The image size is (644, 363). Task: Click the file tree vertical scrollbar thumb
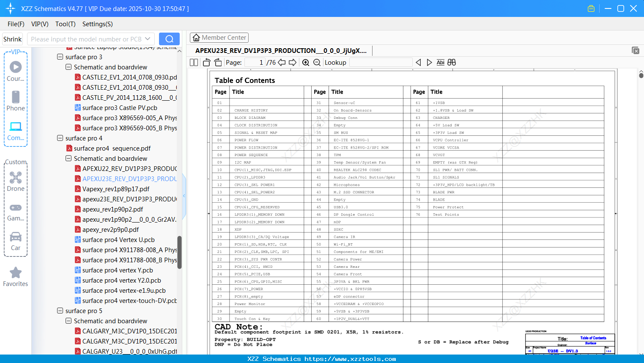coord(179,252)
